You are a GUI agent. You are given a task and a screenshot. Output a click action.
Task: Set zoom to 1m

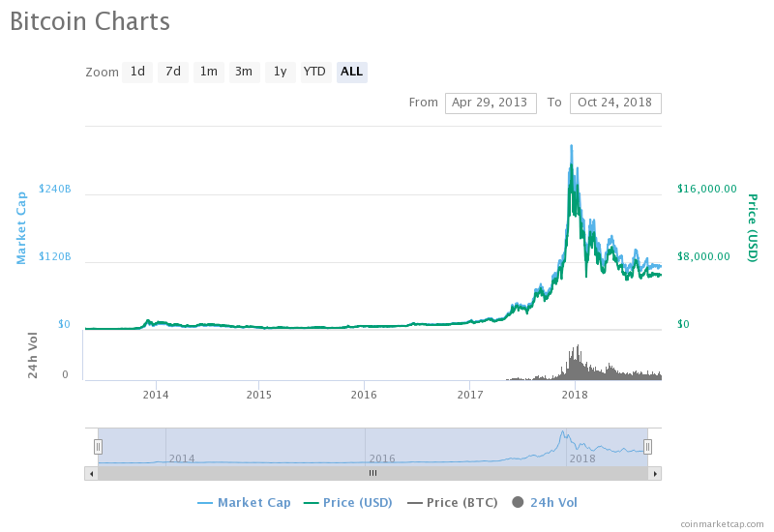click(209, 72)
